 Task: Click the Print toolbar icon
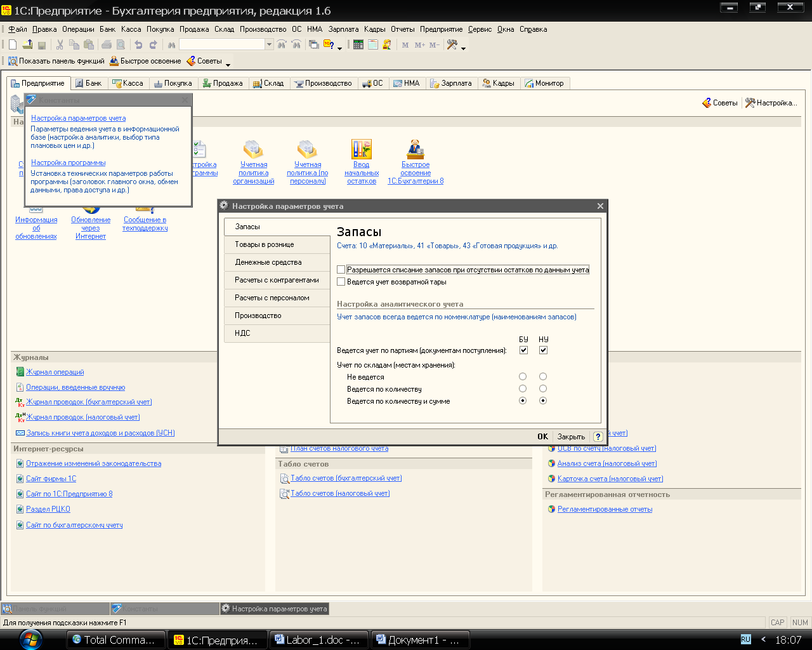107,44
